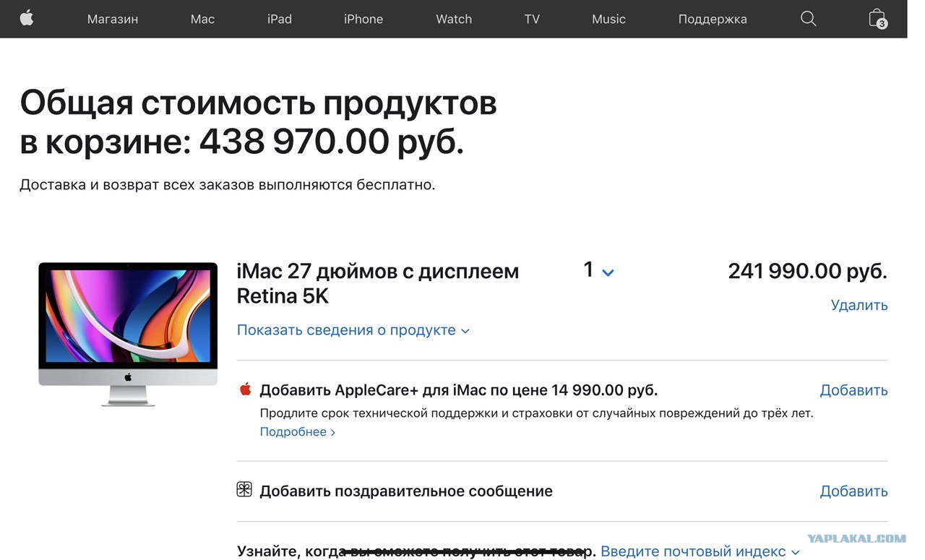The width and height of the screenshot is (925, 560).
Task: Click the Добавить поздравительное сообщение label
Action: [x=406, y=491]
